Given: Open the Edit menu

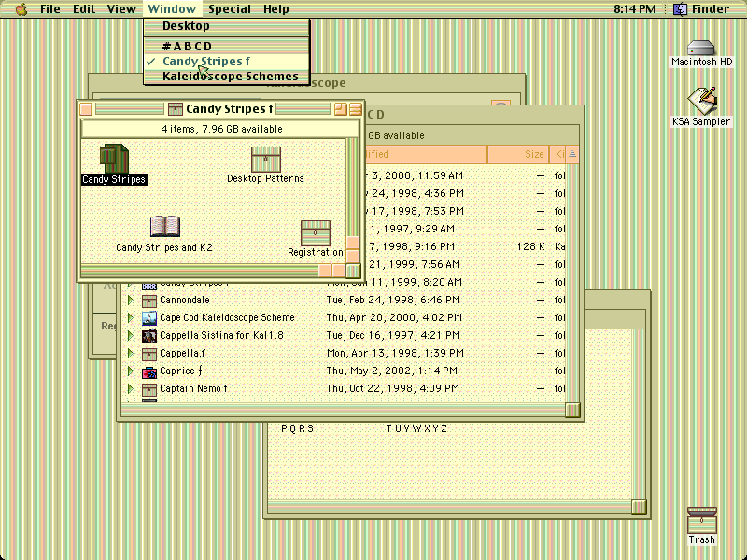Looking at the screenshot, I should coord(84,9).
